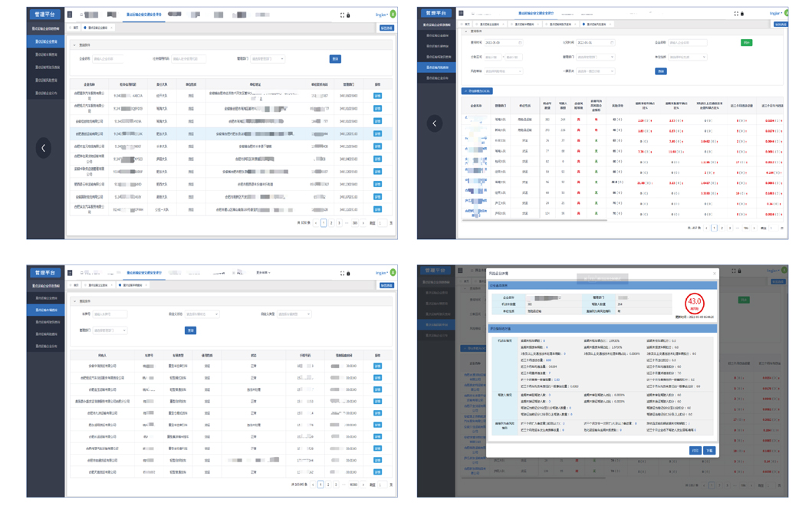Click the download button in the risk detail dialog
This screenshot has height=519, width=812.
709,451
